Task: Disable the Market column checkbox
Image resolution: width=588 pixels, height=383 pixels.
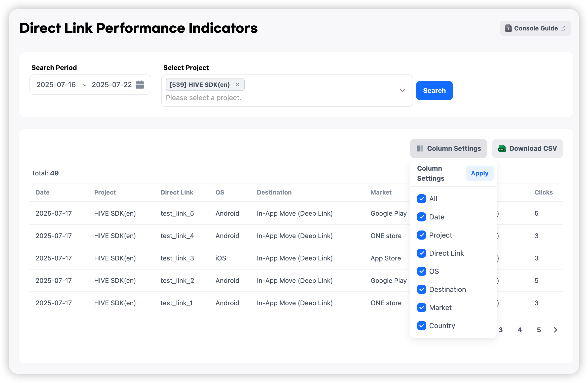Action: point(422,308)
